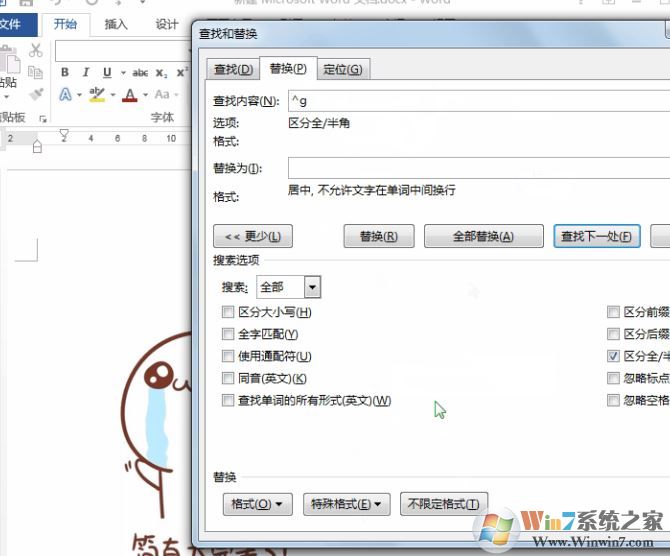The height and width of the screenshot is (556, 670).
Task: Open font color dropdown arrow
Action: click(x=145, y=95)
